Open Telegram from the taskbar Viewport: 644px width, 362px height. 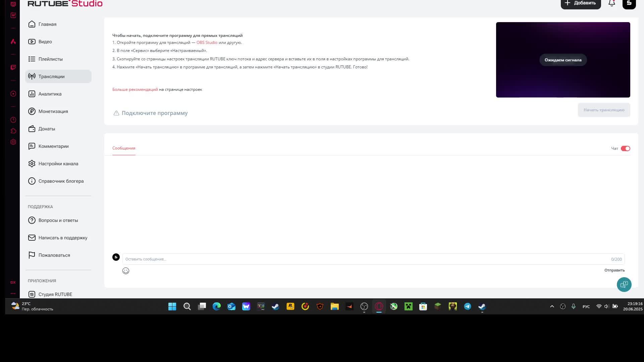click(x=467, y=306)
